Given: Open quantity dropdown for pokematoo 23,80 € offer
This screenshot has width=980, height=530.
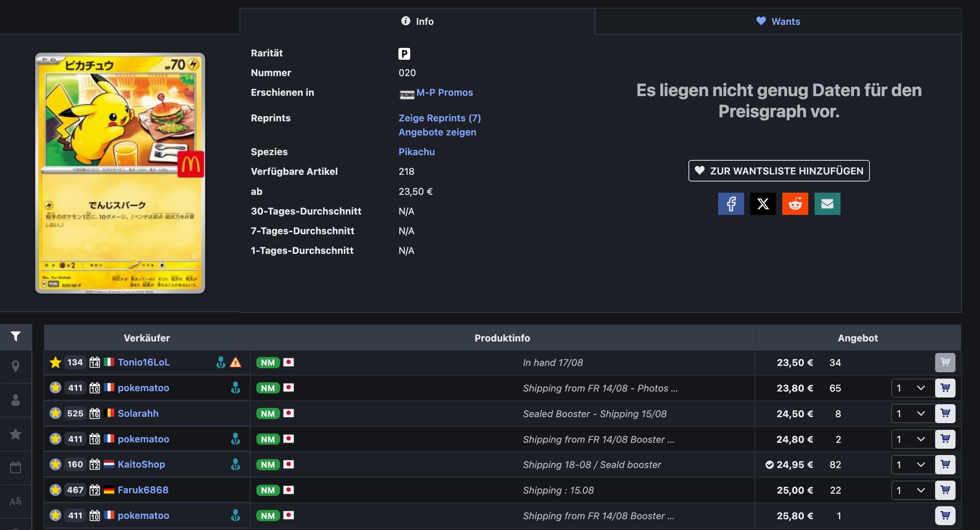Looking at the screenshot, I should [913, 388].
